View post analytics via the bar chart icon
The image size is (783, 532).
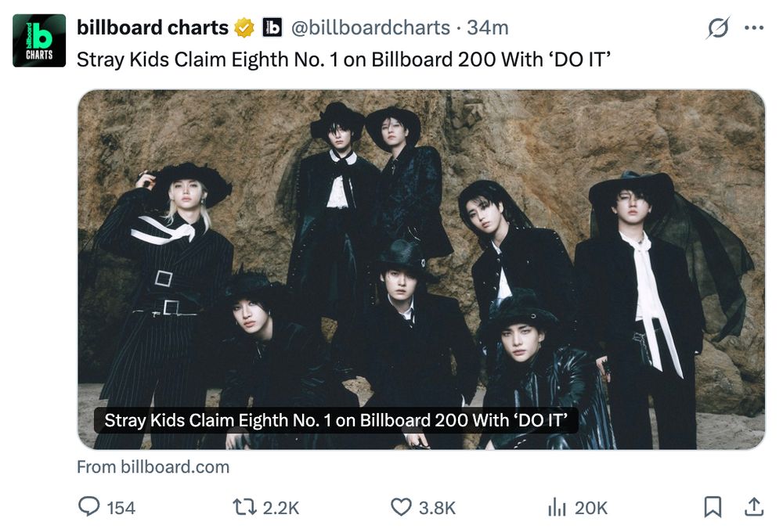point(558,508)
